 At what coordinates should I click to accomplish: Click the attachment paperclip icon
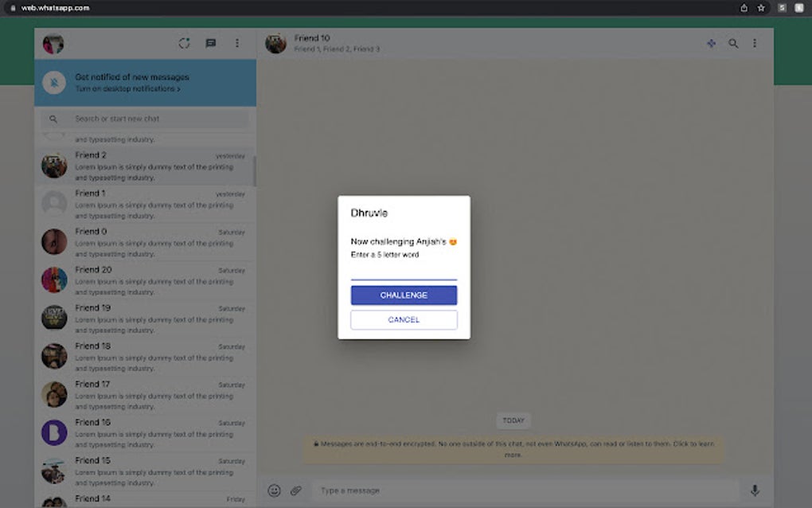click(x=295, y=490)
